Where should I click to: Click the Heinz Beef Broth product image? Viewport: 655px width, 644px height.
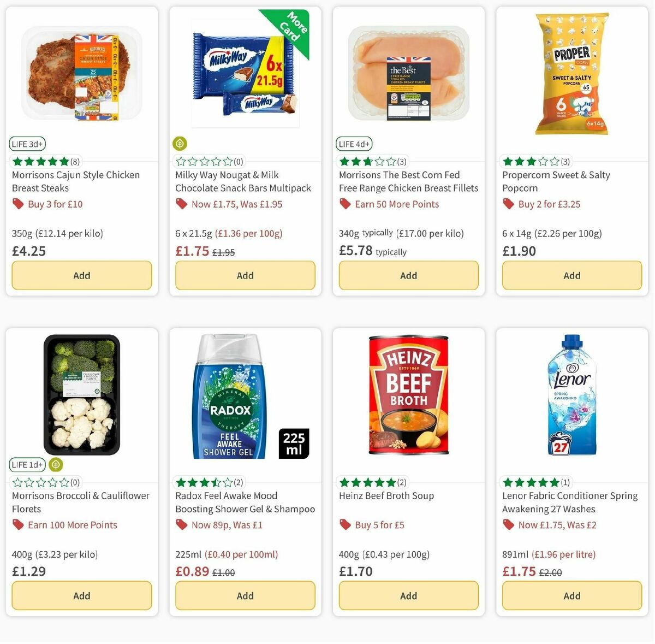click(x=408, y=395)
